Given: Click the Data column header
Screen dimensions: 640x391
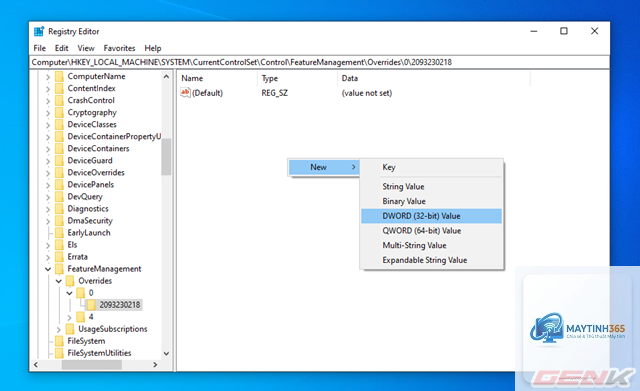Looking at the screenshot, I should point(434,78).
